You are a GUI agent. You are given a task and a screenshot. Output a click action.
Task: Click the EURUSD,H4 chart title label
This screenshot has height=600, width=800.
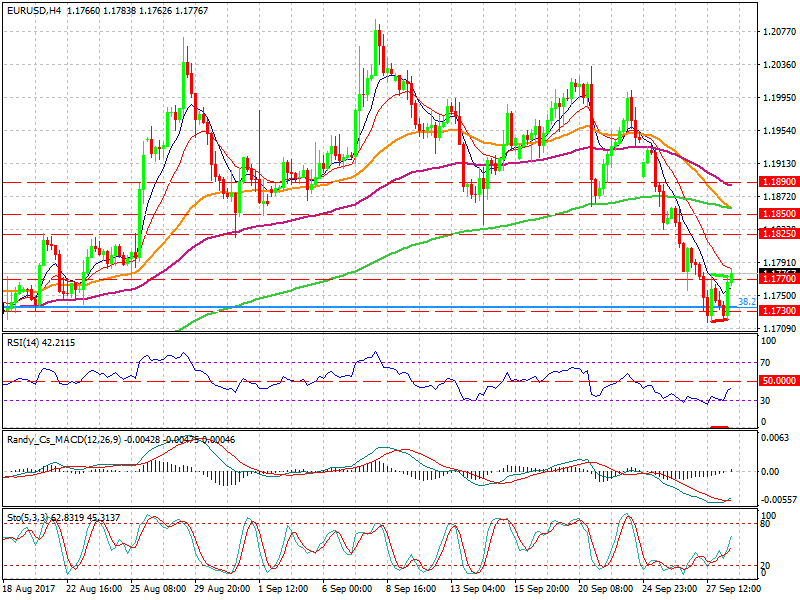coord(30,10)
